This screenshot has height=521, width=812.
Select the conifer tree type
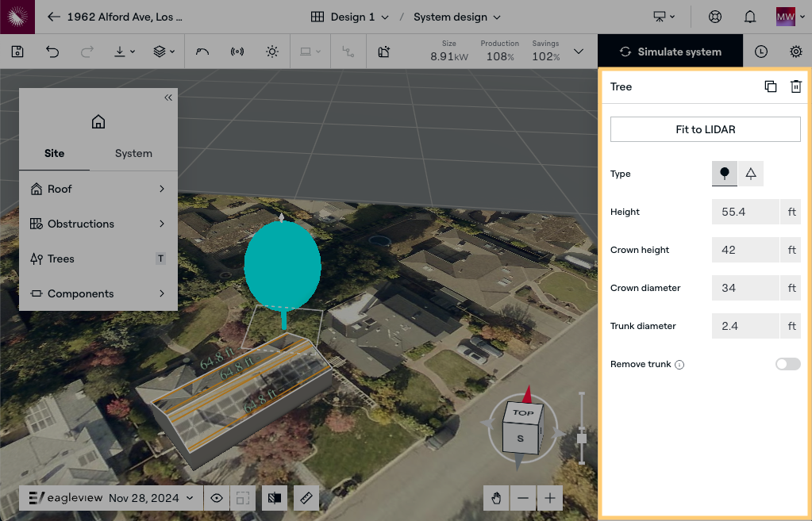click(x=751, y=174)
